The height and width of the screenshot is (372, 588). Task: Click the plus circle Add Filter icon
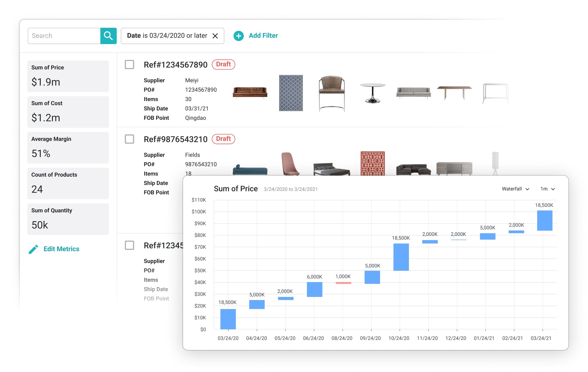tap(239, 36)
